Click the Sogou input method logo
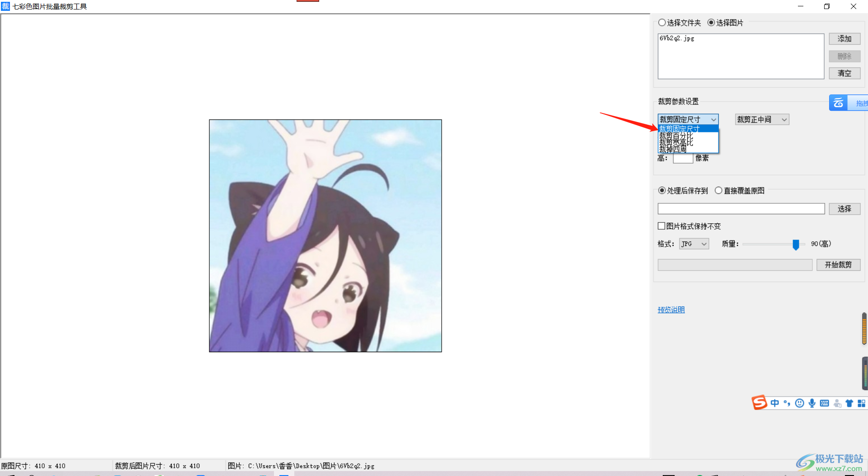 [759, 402]
